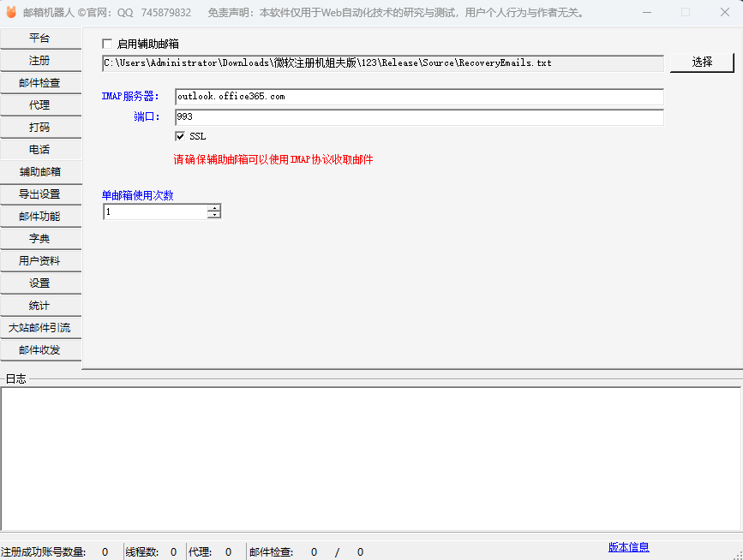Open the 平台 tab
The width and height of the screenshot is (743, 560).
pos(40,39)
